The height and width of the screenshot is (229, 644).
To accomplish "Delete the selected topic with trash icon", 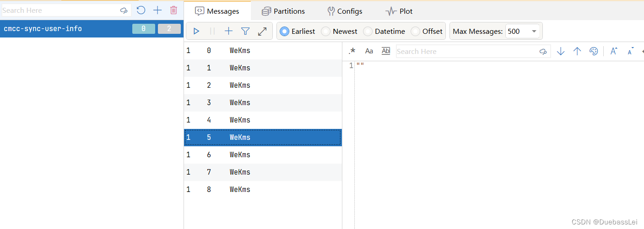I will coord(173,10).
